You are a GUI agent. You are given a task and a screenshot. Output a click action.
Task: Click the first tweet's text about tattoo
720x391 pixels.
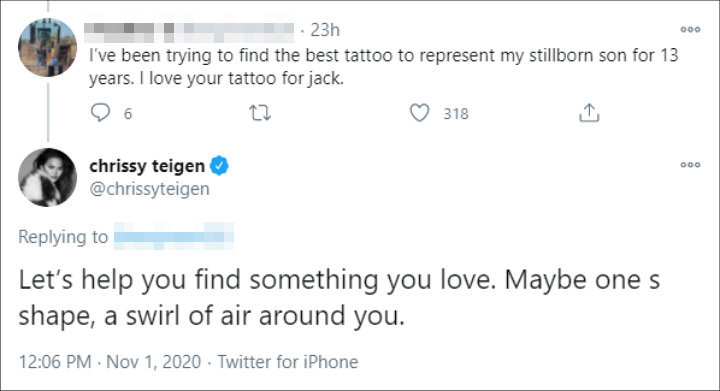383,67
